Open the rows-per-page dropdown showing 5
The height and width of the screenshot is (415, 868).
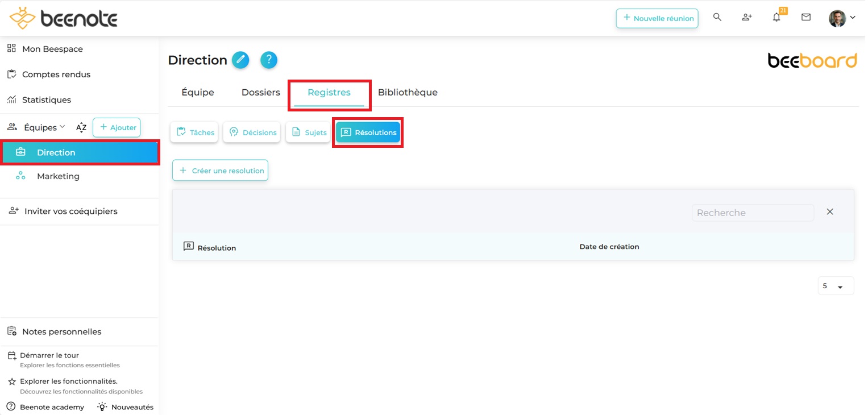coord(836,287)
